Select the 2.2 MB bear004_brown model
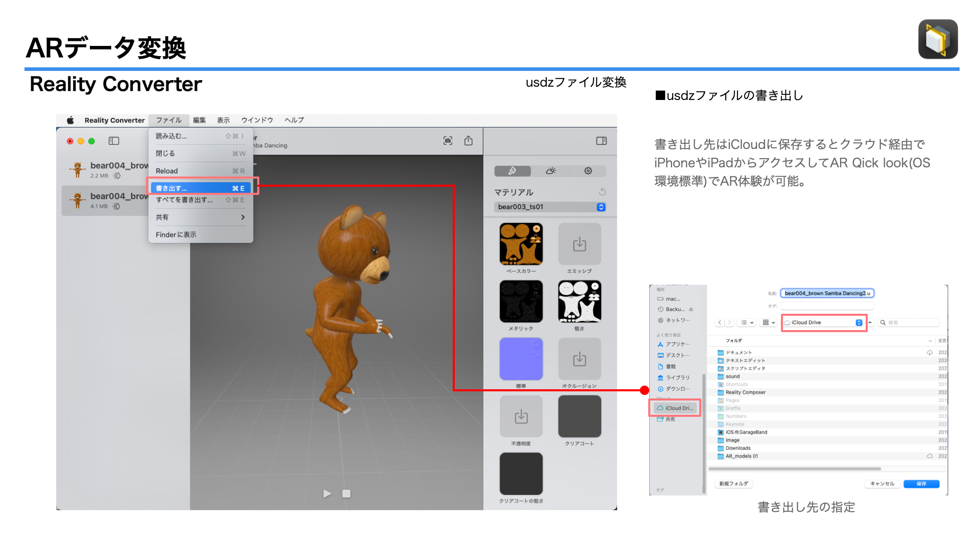 pos(106,169)
